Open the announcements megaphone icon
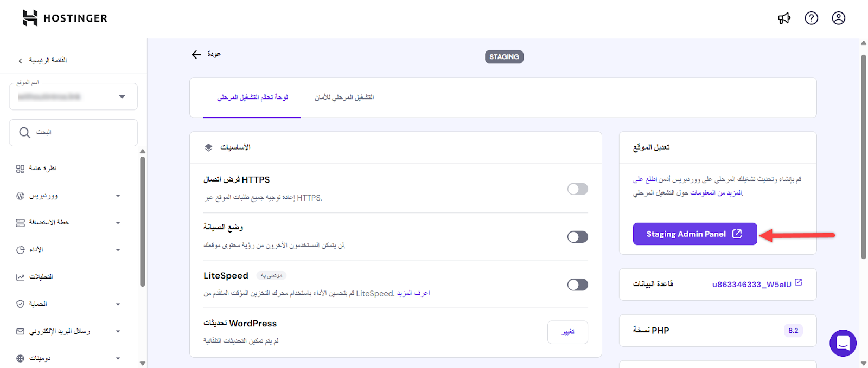 (x=784, y=18)
